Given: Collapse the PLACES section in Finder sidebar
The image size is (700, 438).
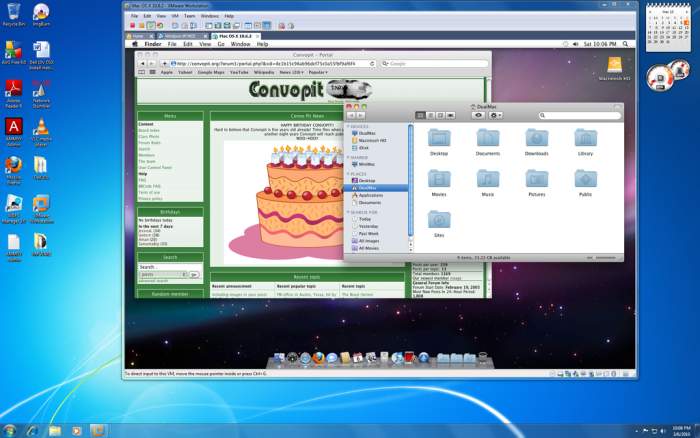Looking at the screenshot, I should pos(349,174).
